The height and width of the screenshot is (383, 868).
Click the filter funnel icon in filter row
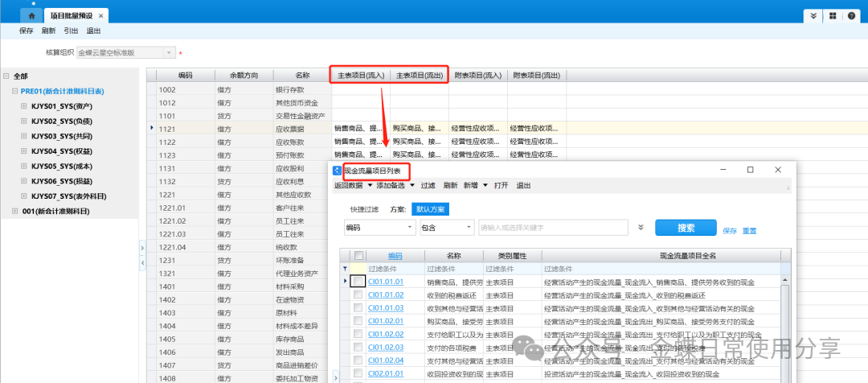click(346, 269)
